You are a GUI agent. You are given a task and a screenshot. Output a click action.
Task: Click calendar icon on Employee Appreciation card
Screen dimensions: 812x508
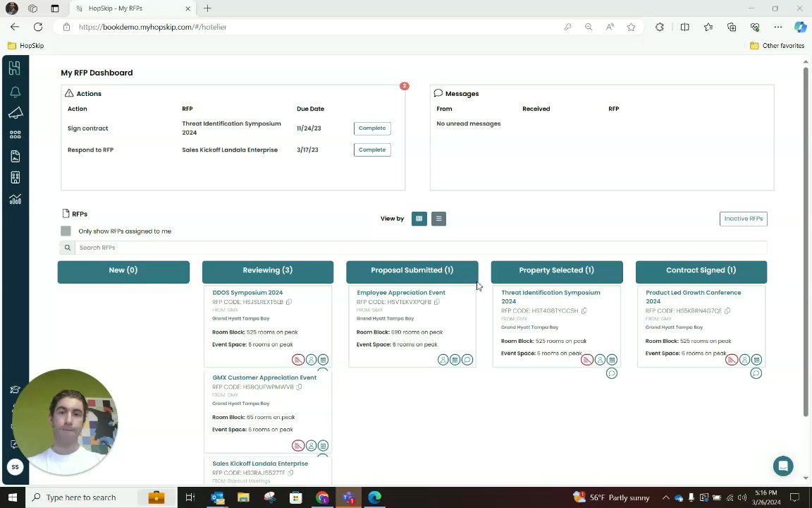[x=455, y=359]
